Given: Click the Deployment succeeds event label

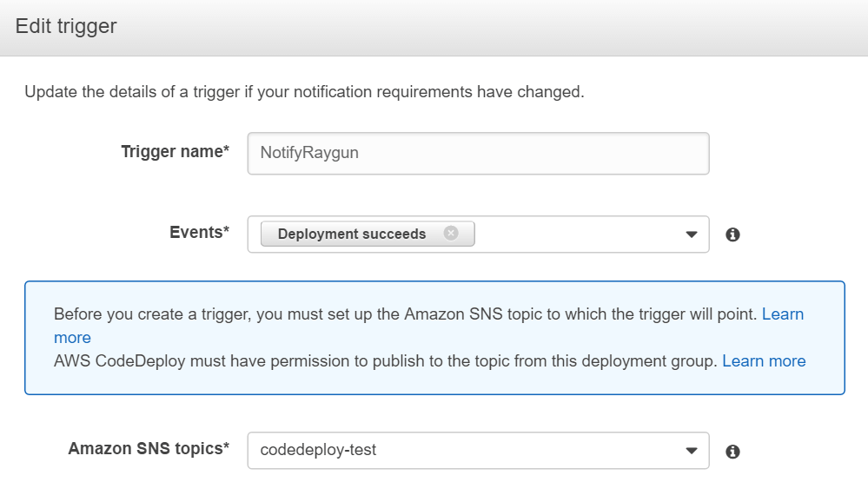Looking at the screenshot, I should point(351,233).
